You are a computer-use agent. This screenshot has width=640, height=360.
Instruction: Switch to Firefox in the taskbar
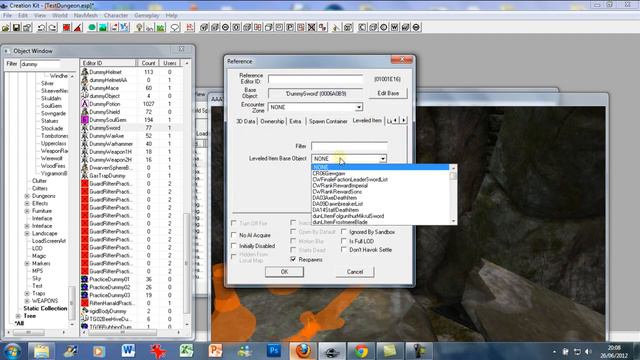click(x=303, y=351)
